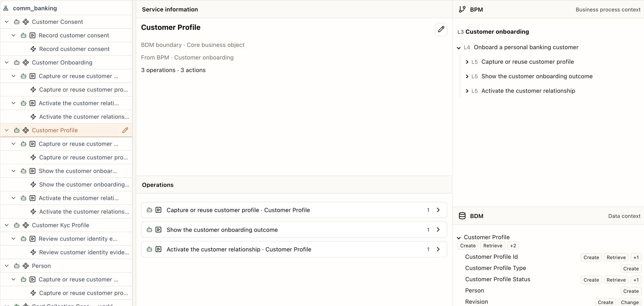Select Customer Kyc Profile in the tree
The width and height of the screenshot is (644, 306).
pos(61,225)
